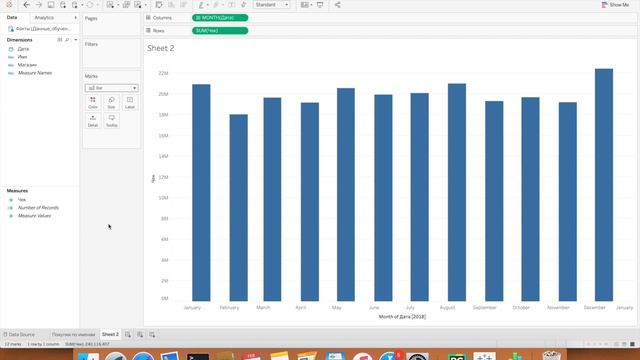Select the Дата dimension field
640x360 pixels.
click(23, 49)
